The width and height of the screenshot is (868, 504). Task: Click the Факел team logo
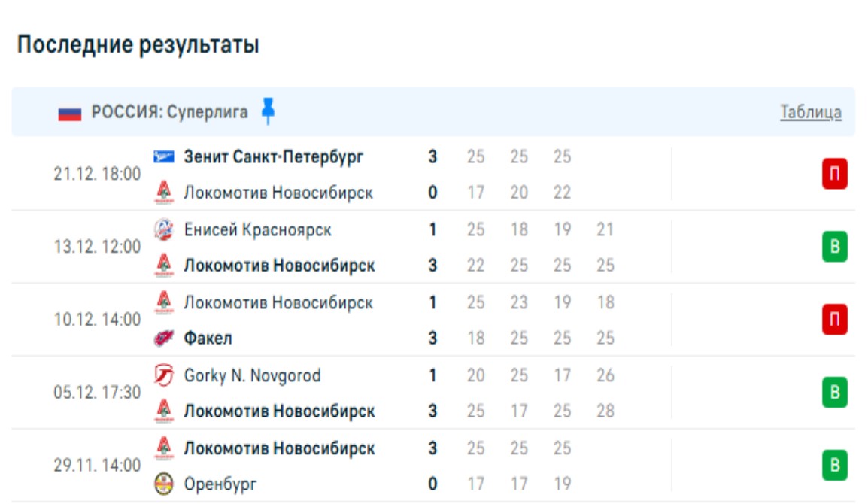(x=163, y=339)
